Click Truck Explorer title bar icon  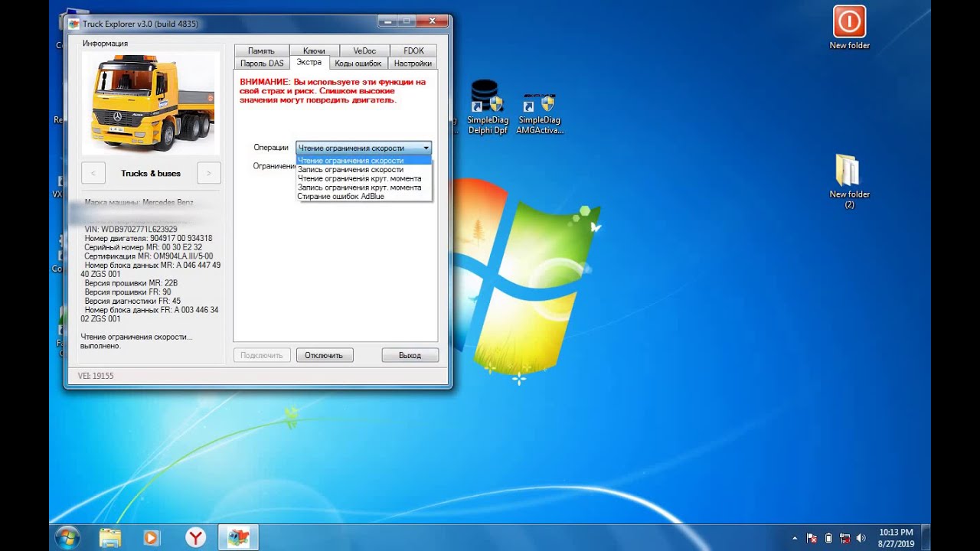[x=74, y=24]
